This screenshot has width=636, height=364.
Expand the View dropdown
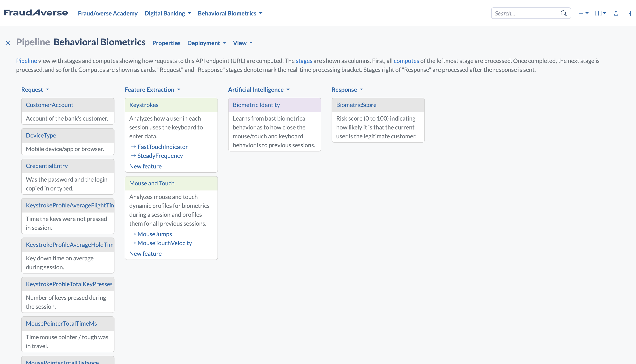tap(243, 43)
